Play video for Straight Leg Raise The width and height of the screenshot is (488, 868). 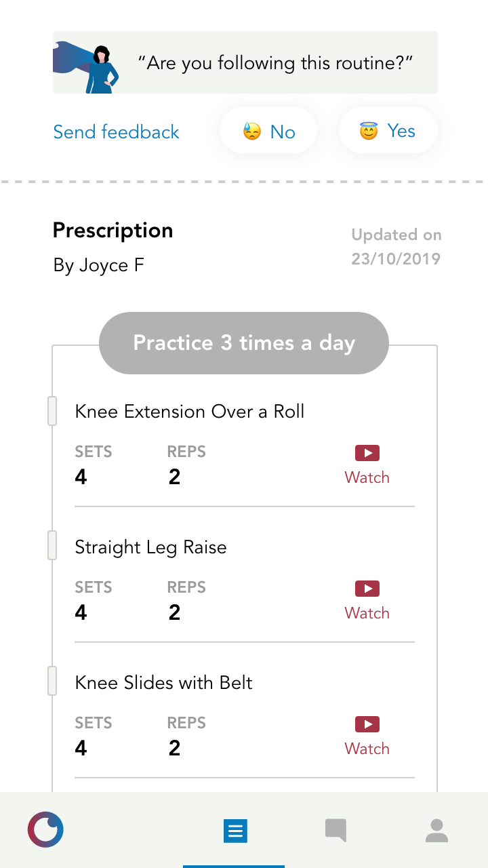367,600
